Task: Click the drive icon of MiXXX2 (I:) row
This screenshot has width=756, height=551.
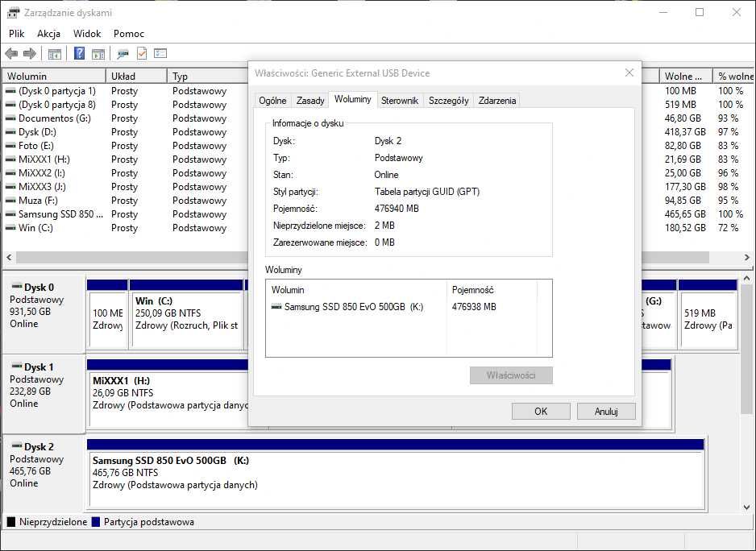Action: [x=10, y=173]
